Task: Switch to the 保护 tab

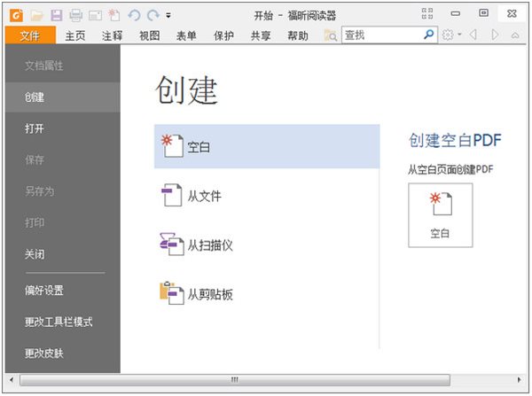Action: pyautogui.click(x=223, y=35)
